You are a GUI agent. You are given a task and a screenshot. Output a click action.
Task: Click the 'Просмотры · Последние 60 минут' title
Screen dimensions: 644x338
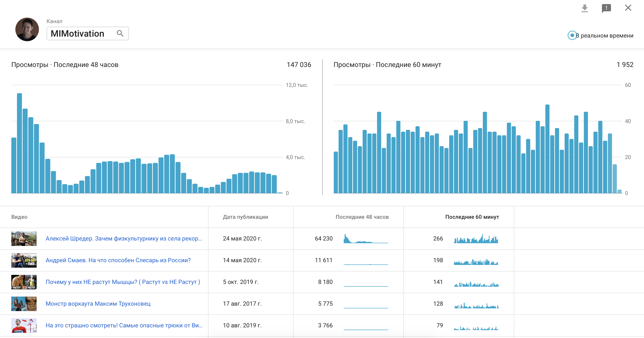pyautogui.click(x=387, y=65)
